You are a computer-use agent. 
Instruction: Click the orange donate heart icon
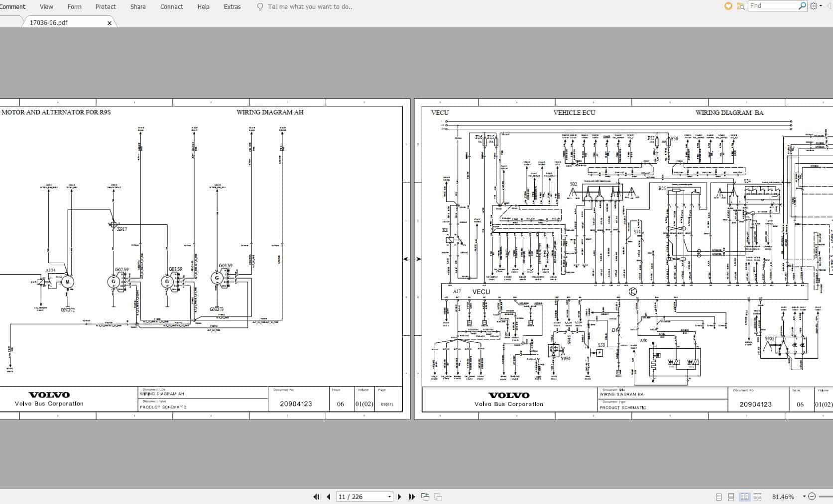[x=729, y=6]
